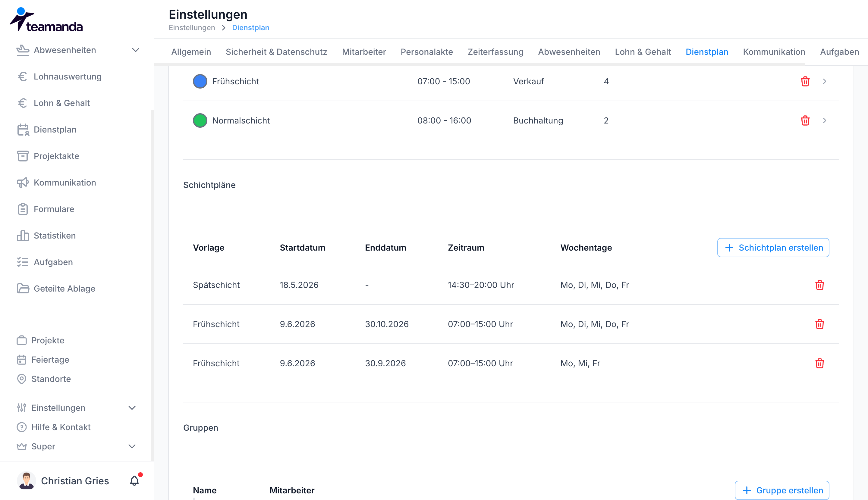Open Hilfe & Kontakt page
The width and height of the screenshot is (868, 500).
61,427
